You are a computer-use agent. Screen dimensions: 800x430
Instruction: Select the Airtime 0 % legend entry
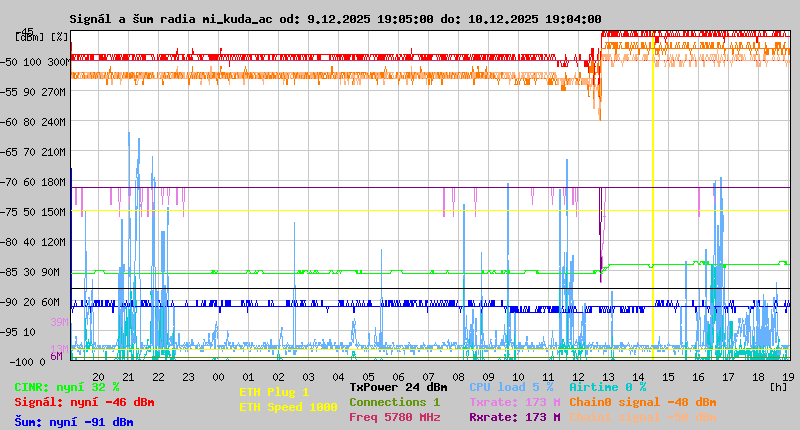coord(607,387)
